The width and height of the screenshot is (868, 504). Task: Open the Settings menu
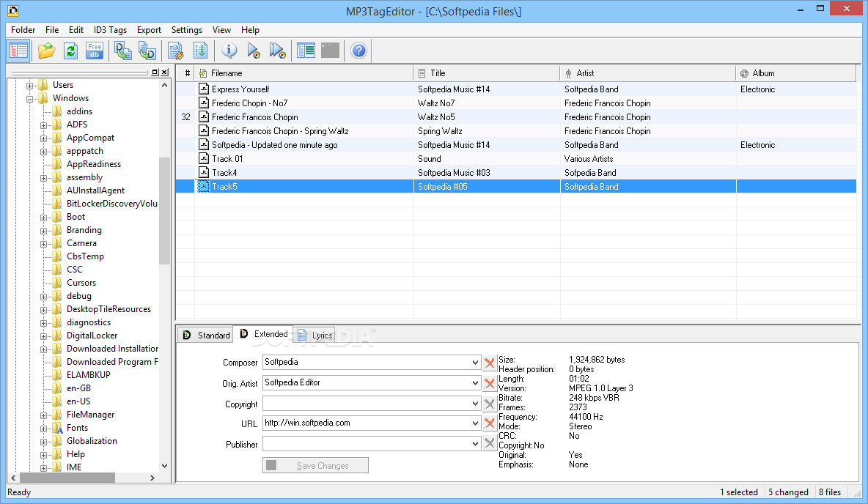point(186,30)
